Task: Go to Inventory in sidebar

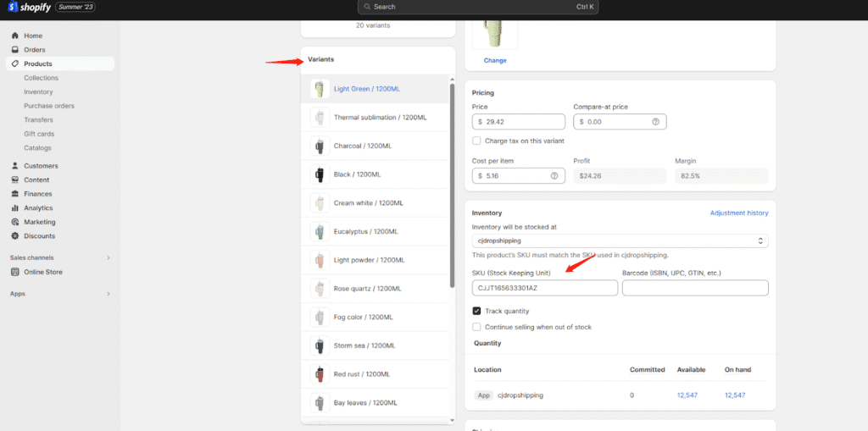Action: point(38,91)
